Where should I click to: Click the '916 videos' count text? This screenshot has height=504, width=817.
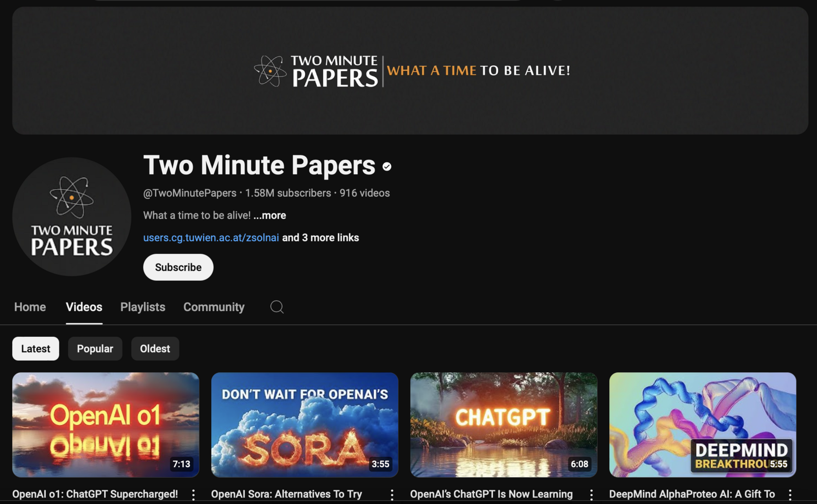tap(365, 193)
